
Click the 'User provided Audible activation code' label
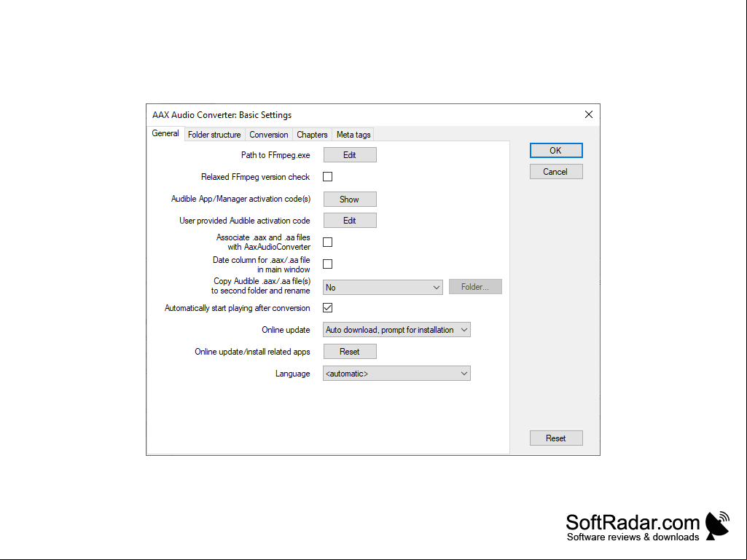tap(244, 221)
